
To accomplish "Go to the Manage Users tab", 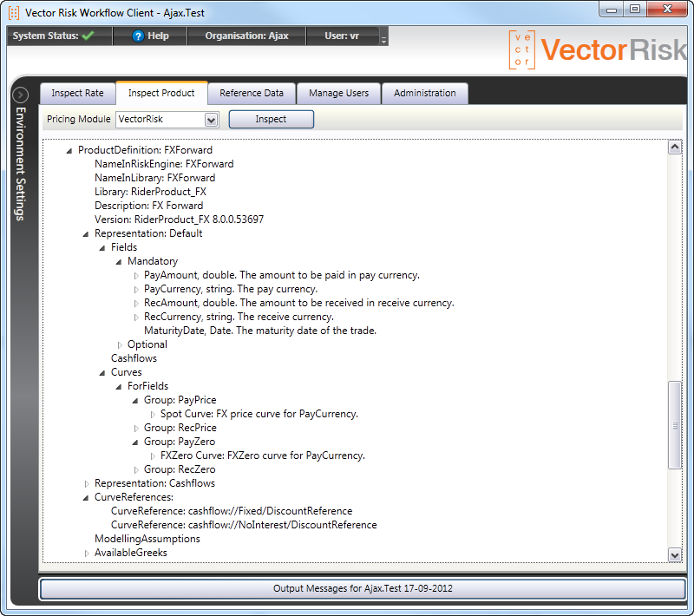I will point(338,93).
